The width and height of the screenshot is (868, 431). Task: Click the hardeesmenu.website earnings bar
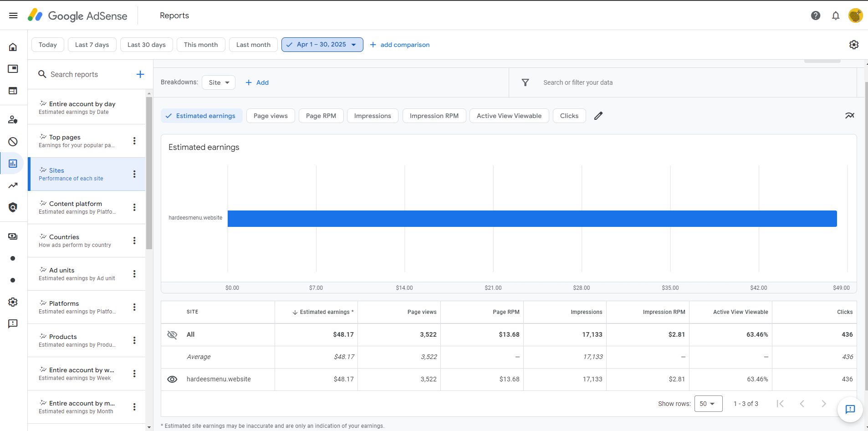click(532, 219)
